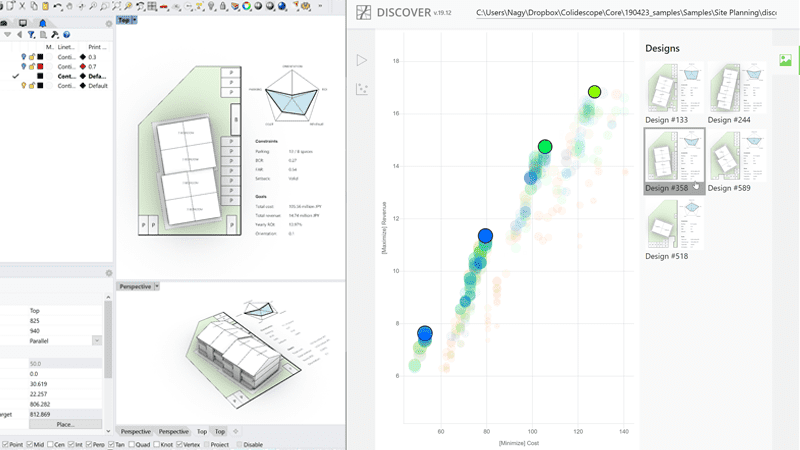Open the Edit Layers stack icon
Image resolution: width=800 pixels, height=450 pixels.
point(235,6)
